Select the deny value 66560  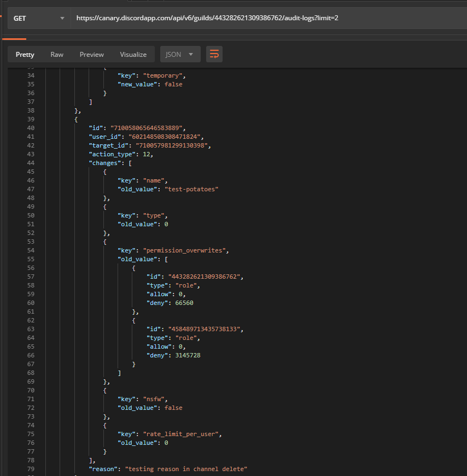coord(186,302)
